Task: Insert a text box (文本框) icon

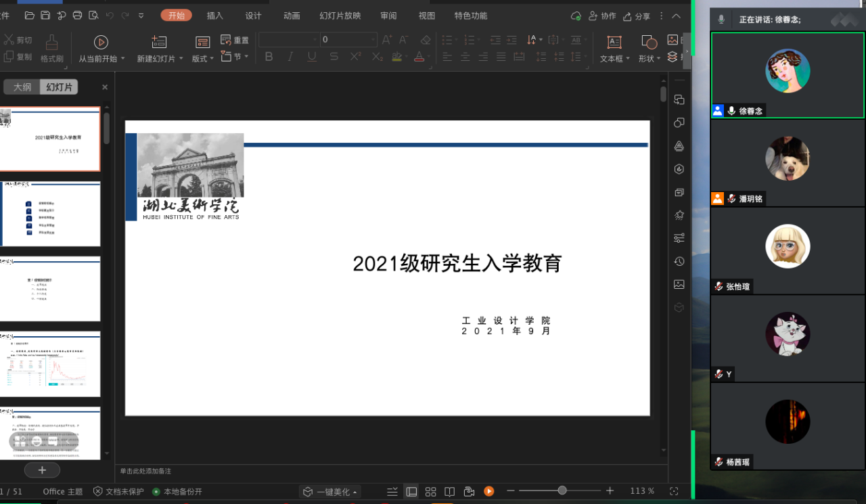Action: point(614,42)
